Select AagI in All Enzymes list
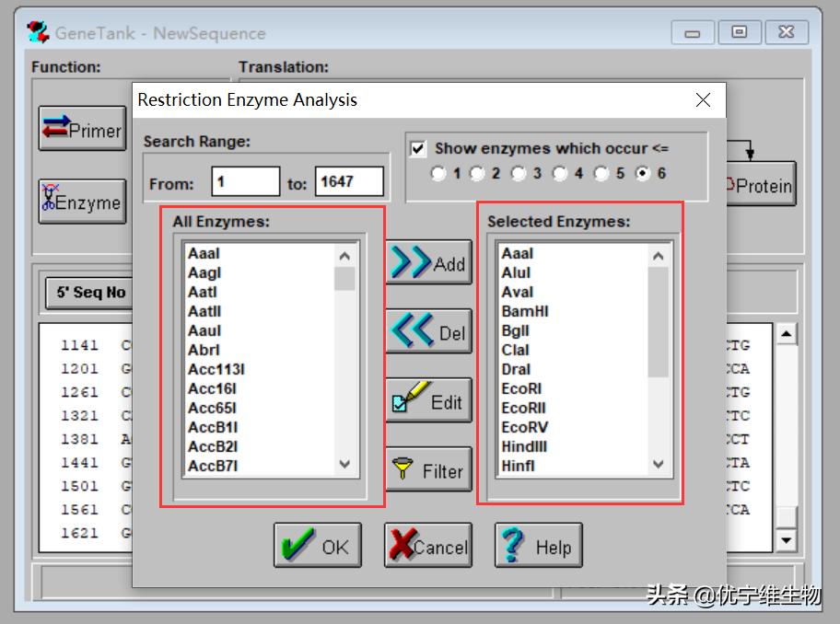The image size is (840, 624). coord(204,273)
